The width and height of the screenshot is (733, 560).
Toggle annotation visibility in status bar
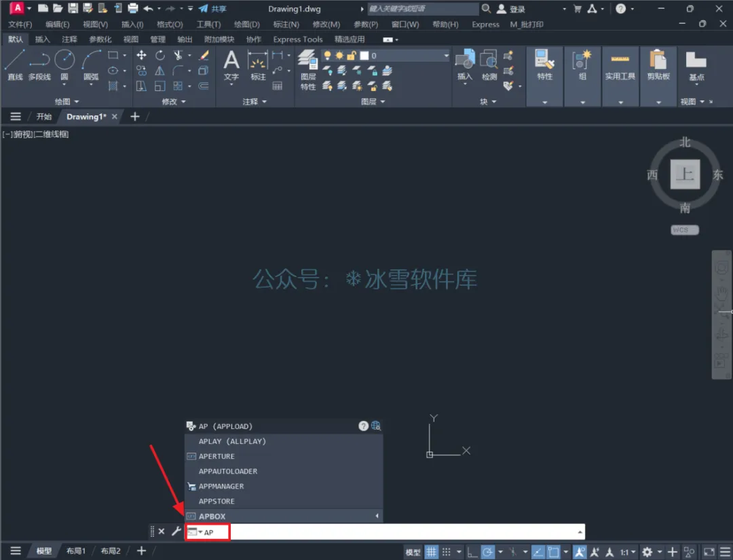(x=580, y=552)
